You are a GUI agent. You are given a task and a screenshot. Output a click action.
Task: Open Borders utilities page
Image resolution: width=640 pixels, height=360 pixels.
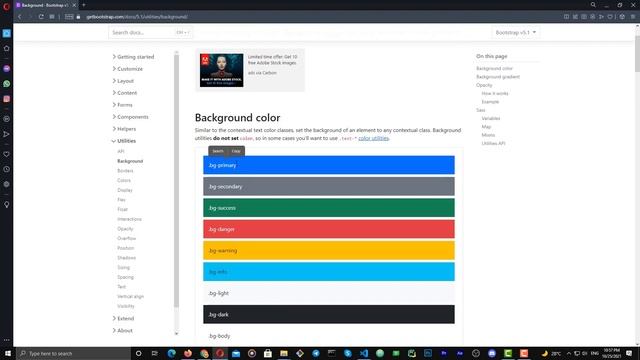[125, 171]
